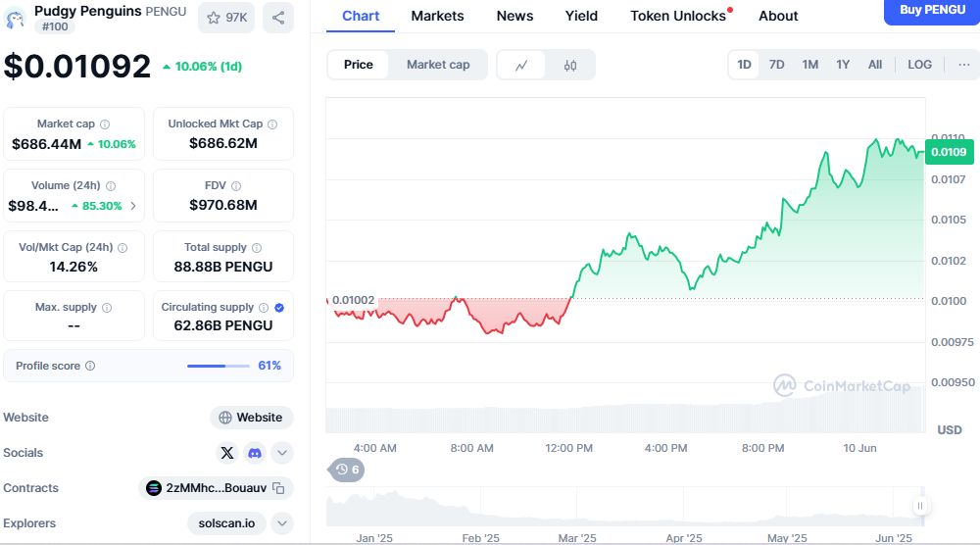The width and height of the screenshot is (980, 545).
Task: Click the 14.26% Vol/Mkt Cap value
Action: [x=73, y=267]
